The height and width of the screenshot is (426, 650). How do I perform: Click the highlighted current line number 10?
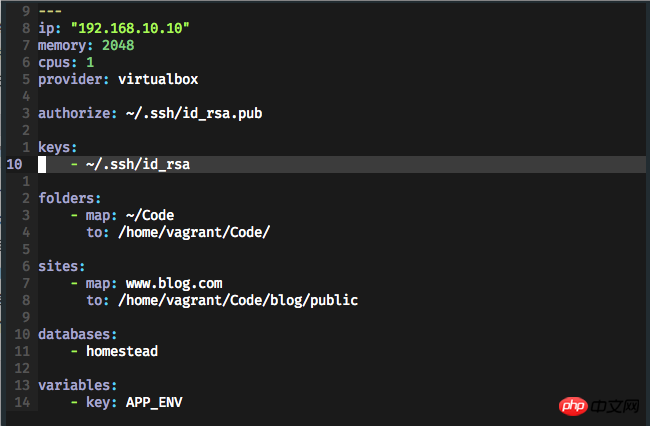coord(14,165)
